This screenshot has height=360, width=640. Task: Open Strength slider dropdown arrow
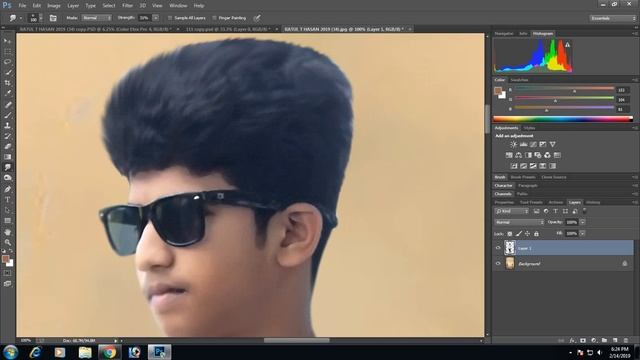[x=156, y=18]
